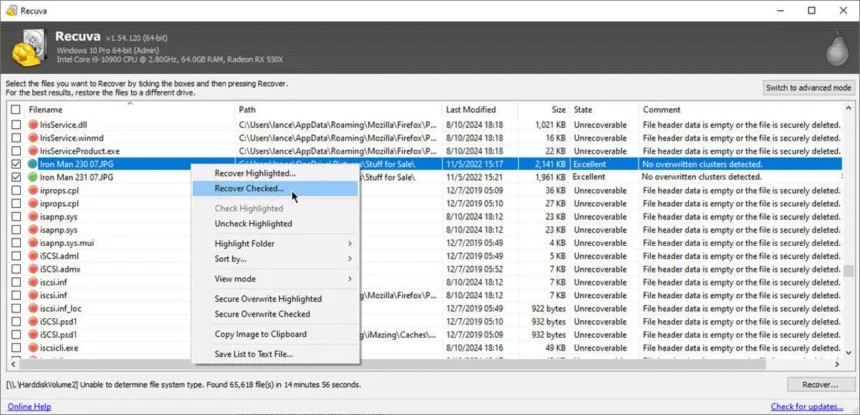This screenshot has height=415, width=860.
Task: Click the Recover button at bottom right
Action: pos(821,385)
